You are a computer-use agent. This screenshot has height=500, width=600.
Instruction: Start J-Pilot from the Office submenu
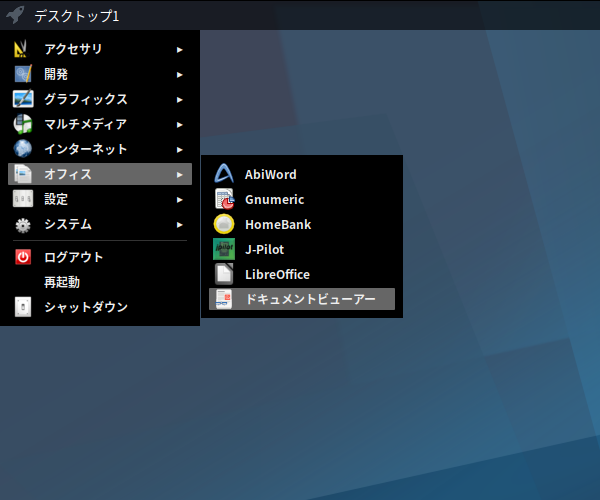302,249
